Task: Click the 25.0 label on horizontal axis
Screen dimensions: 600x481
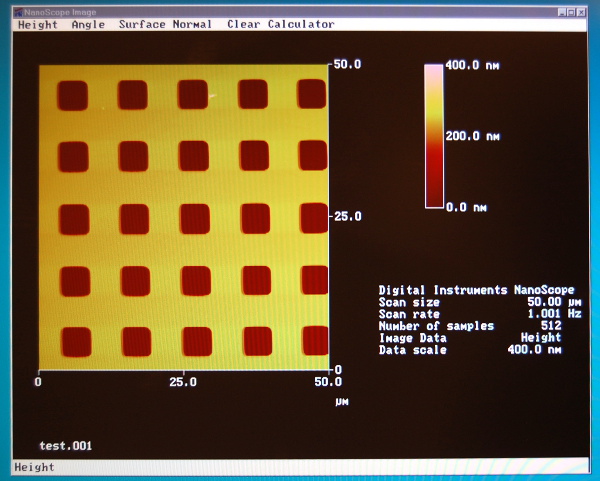Action: 183,382
